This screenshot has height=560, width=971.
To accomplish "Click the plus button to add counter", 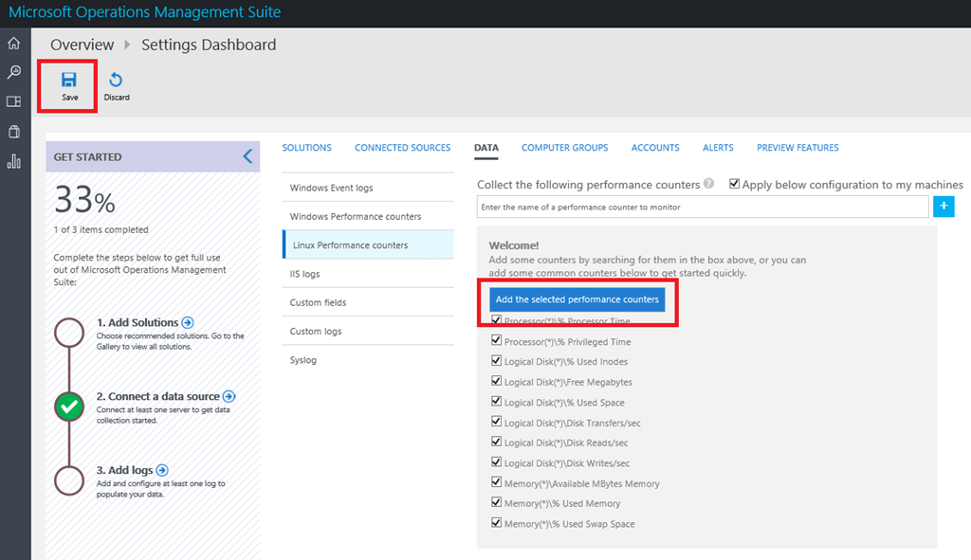I will [x=944, y=206].
